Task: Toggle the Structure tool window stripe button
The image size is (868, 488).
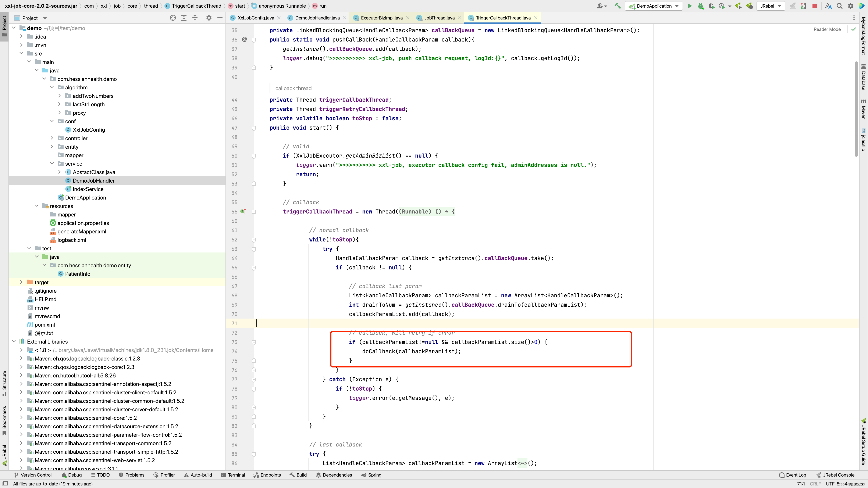Action: pyautogui.click(x=4, y=383)
